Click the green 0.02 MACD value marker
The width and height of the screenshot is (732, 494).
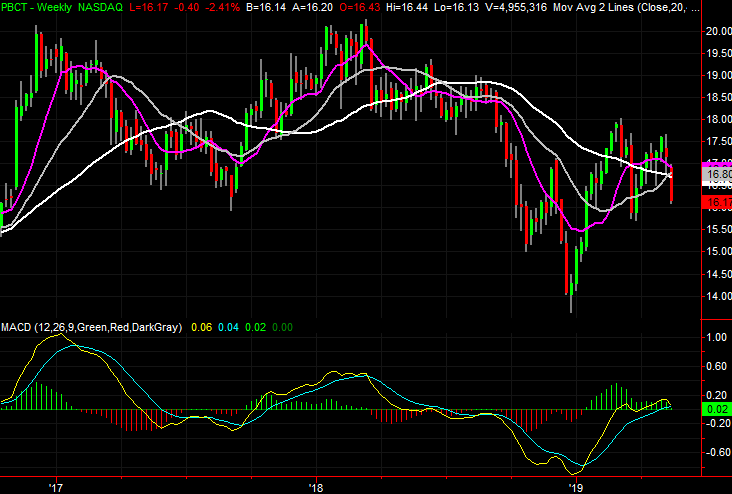pos(716,409)
